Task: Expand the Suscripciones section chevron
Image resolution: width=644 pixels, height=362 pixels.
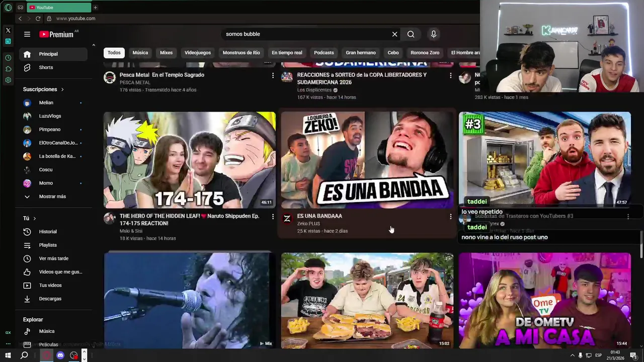Action: [x=62, y=89]
